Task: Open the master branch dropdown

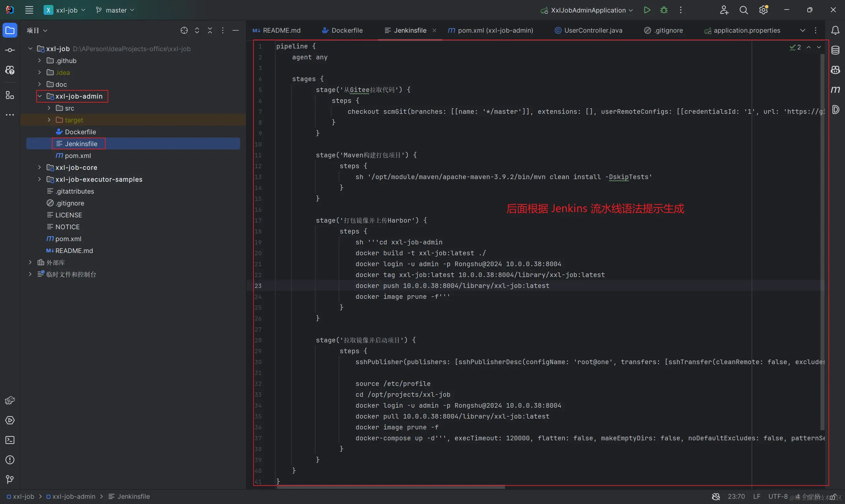Action: pyautogui.click(x=116, y=10)
